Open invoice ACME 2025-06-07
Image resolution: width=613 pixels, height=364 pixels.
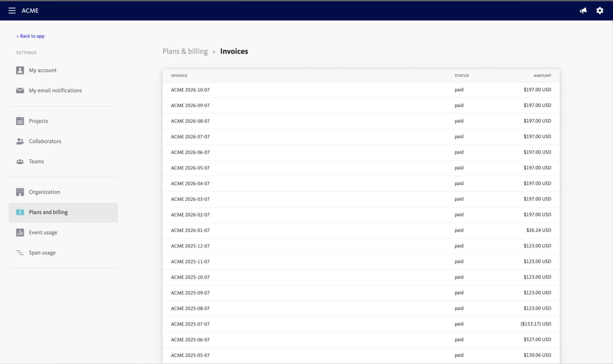tap(190, 340)
